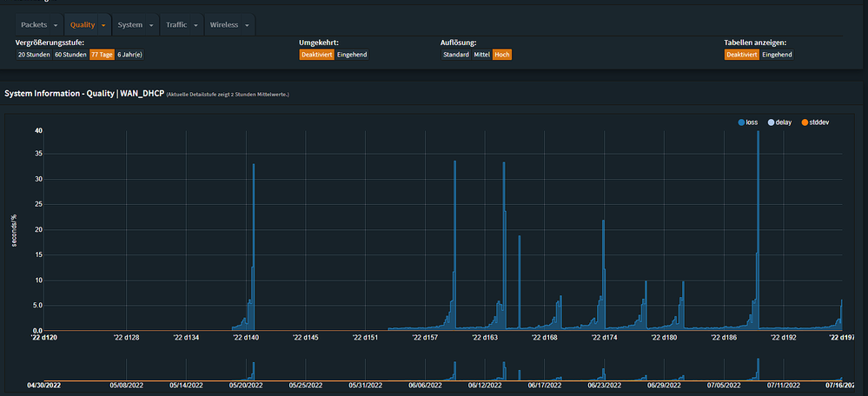Click the '22 d120 axis label
The image size is (868, 396).
click(43, 337)
